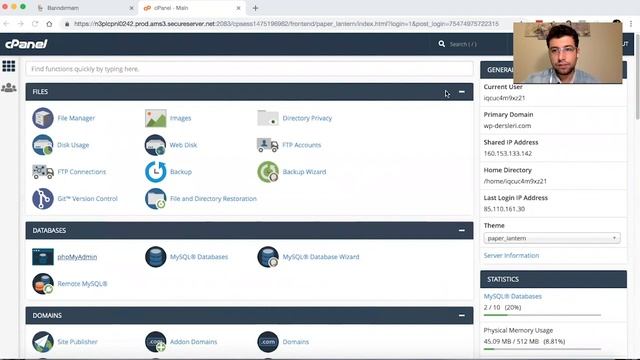This screenshot has width=640, height=360.
Task: Open the Disk Usage icon
Action: tap(43, 145)
